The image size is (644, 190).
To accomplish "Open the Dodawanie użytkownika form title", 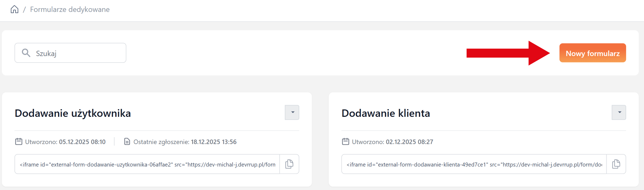I will coord(73,113).
